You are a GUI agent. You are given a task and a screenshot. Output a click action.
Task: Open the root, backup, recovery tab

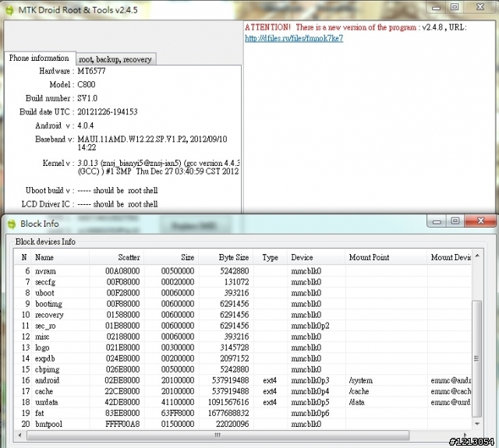pyautogui.click(x=115, y=59)
